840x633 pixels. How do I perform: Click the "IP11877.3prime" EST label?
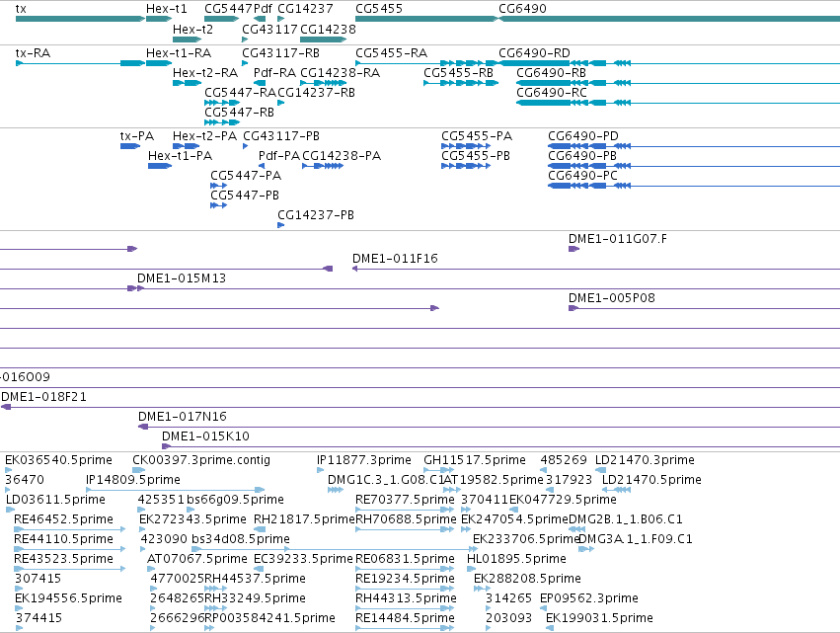click(x=364, y=460)
